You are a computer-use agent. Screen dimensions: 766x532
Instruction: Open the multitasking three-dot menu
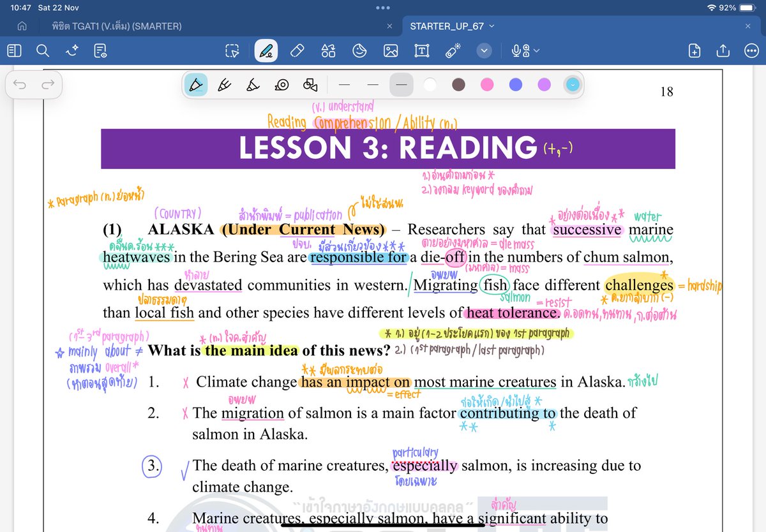(383, 8)
